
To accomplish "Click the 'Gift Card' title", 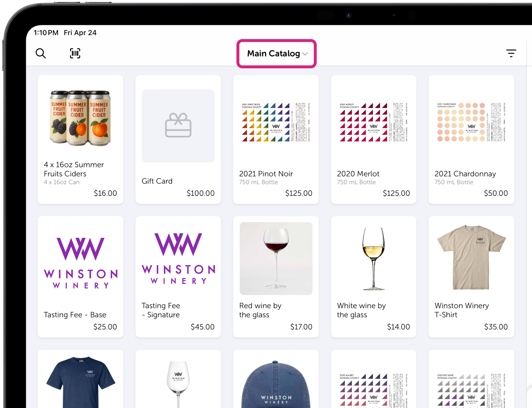I will click(157, 181).
